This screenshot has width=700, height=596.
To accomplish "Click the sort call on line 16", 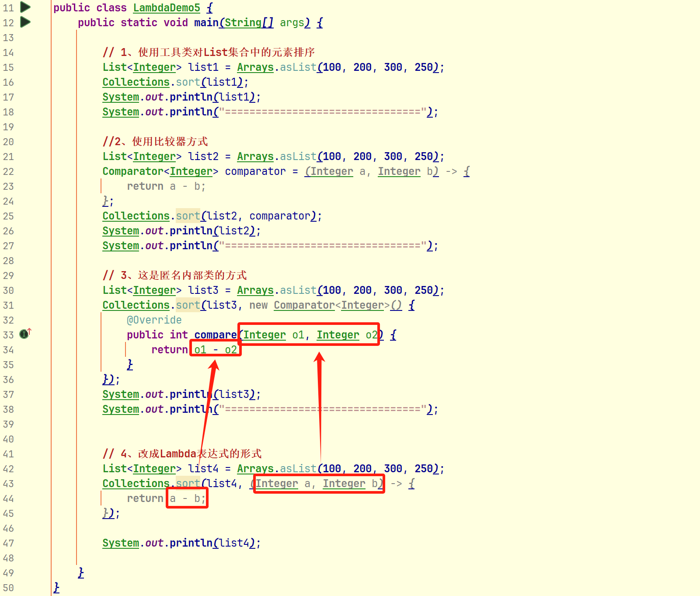I will pos(188,82).
